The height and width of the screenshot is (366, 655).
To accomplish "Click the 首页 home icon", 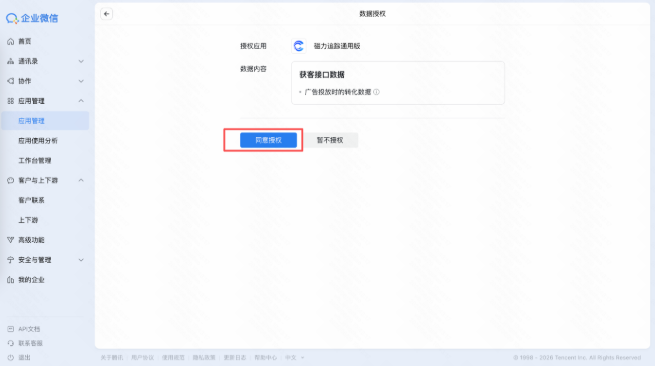I will [10, 41].
